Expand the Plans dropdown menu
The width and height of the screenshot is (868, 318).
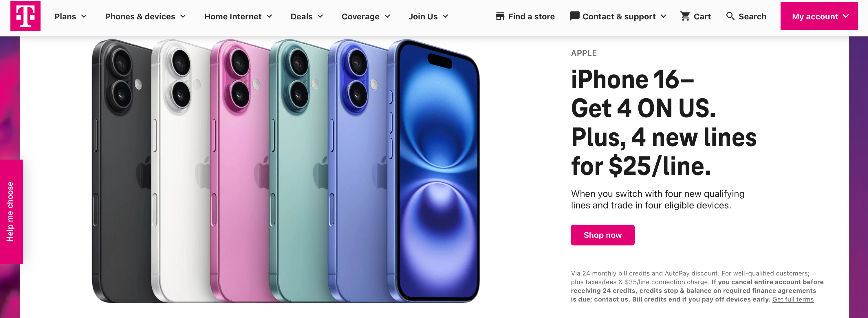(70, 16)
